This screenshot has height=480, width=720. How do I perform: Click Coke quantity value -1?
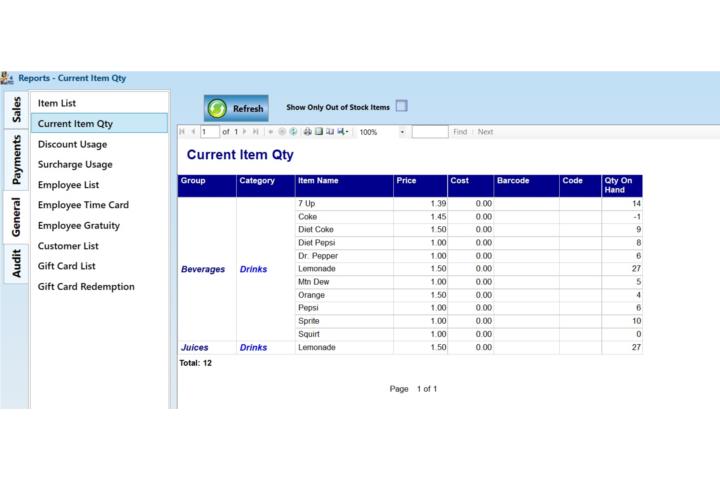(x=637, y=216)
